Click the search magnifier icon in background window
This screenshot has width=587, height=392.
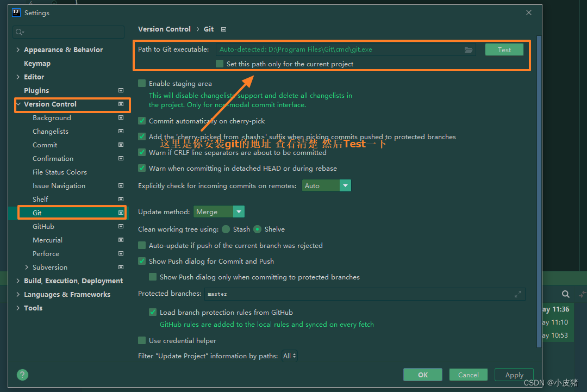coord(566,294)
